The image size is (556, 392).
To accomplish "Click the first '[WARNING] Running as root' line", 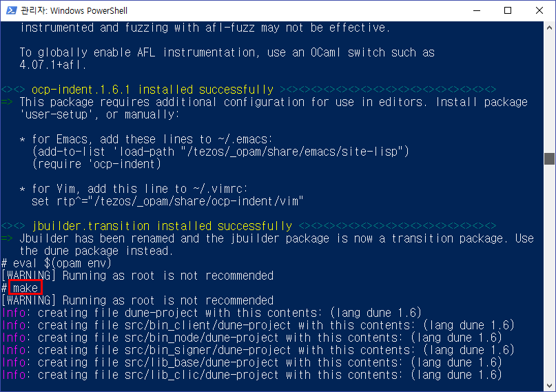I will click(137, 276).
